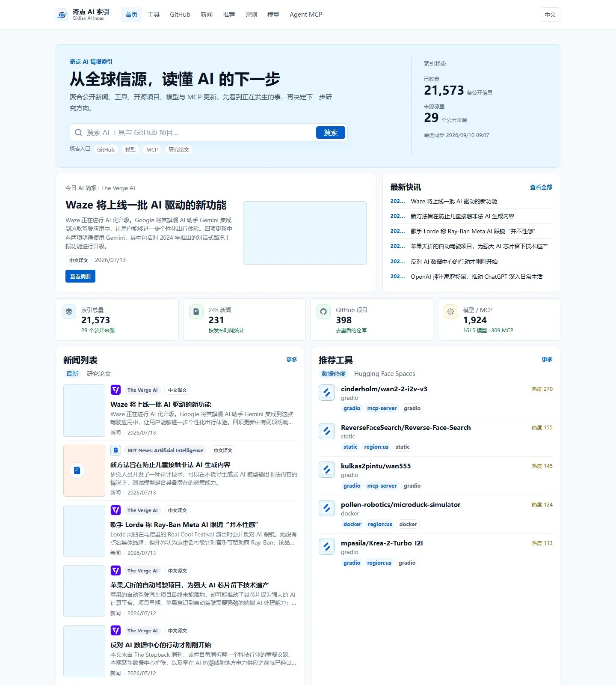Select the 最新 news tab
The width and height of the screenshot is (616, 685).
(72, 374)
